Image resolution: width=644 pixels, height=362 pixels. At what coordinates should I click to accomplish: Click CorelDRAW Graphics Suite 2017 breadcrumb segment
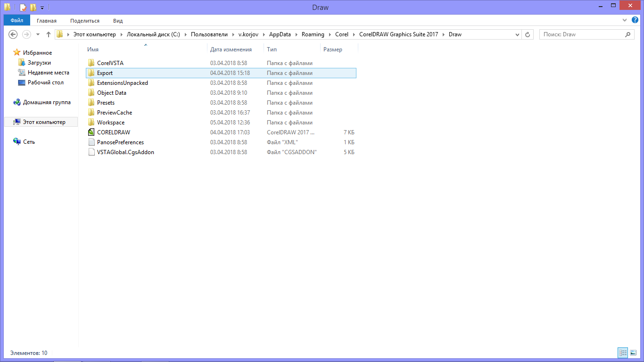click(x=399, y=34)
